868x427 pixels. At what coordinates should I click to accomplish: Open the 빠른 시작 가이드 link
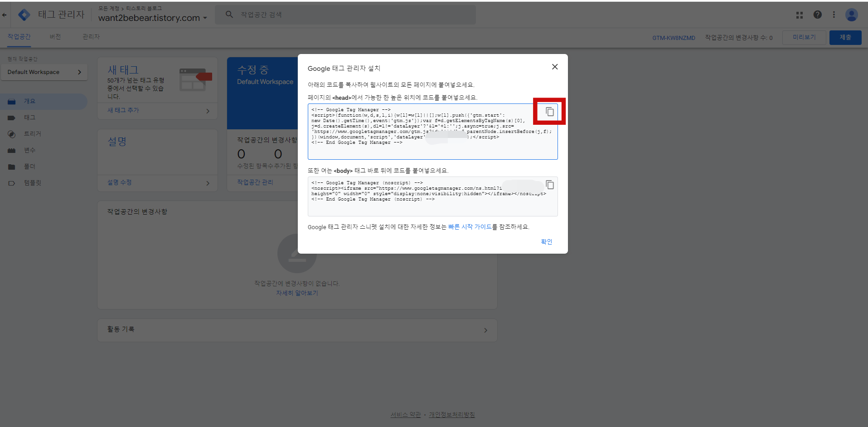(x=470, y=227)
